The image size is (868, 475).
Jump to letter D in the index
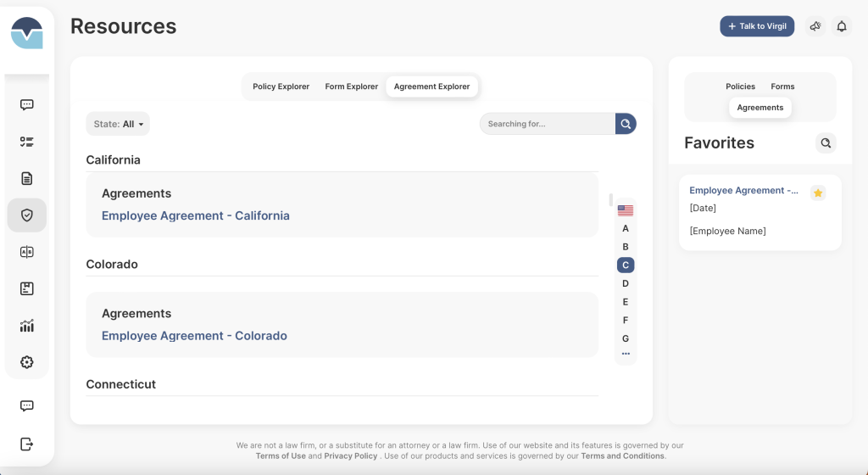(x=626, y=283)
